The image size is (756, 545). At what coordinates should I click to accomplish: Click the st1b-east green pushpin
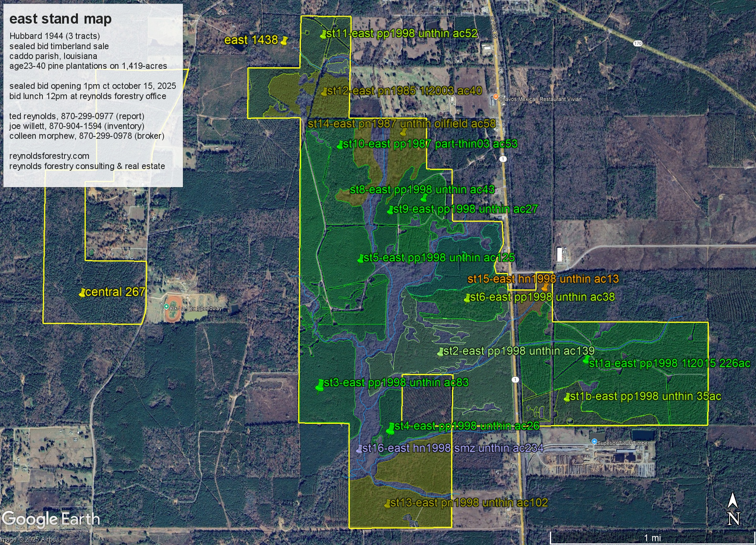(567, 398)
